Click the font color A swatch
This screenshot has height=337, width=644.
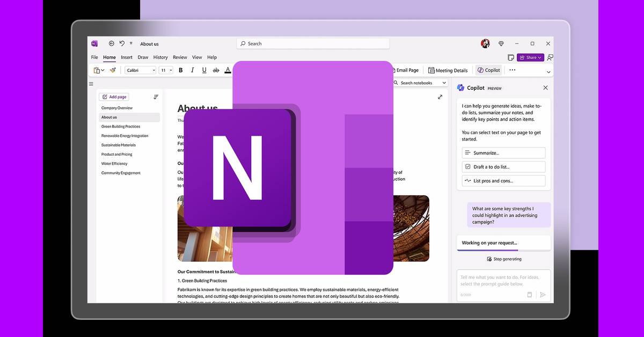pos(228,70)
